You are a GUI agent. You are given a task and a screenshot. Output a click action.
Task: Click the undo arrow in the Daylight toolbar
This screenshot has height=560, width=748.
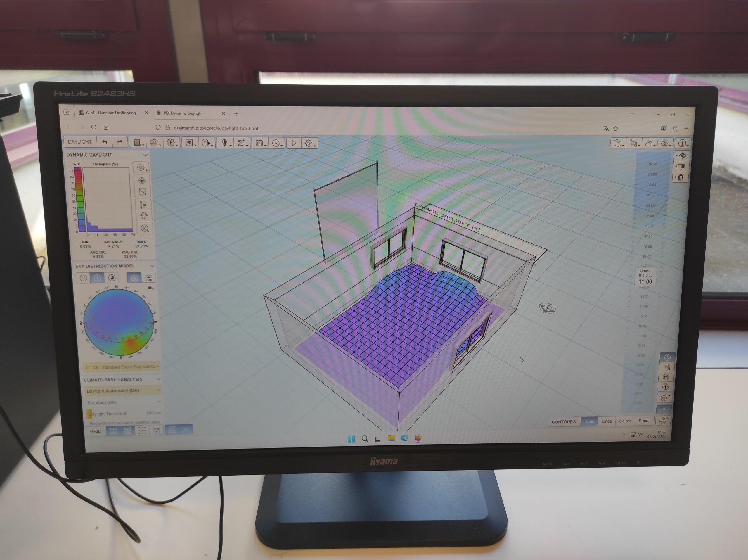click(x=105, y=142)
